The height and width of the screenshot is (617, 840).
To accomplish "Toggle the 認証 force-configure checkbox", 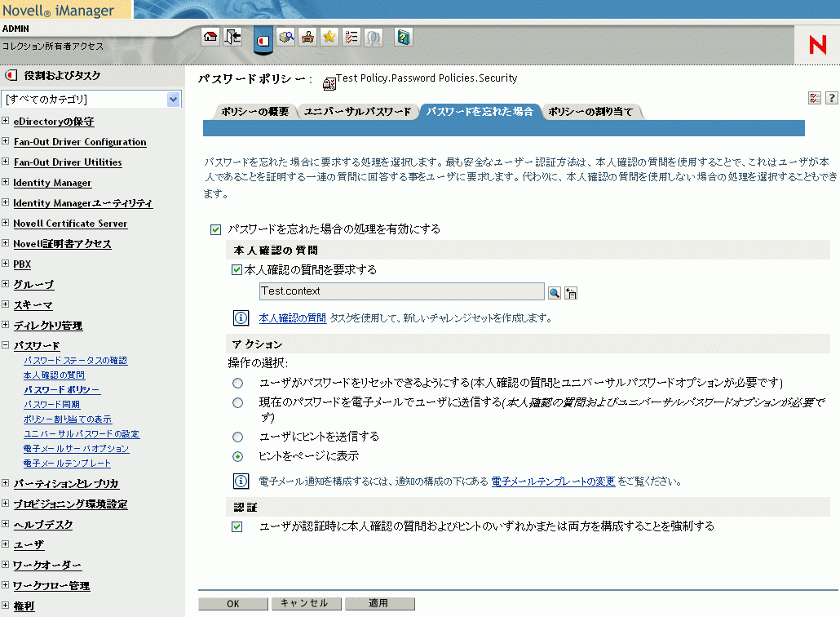I will pos(237,526).
